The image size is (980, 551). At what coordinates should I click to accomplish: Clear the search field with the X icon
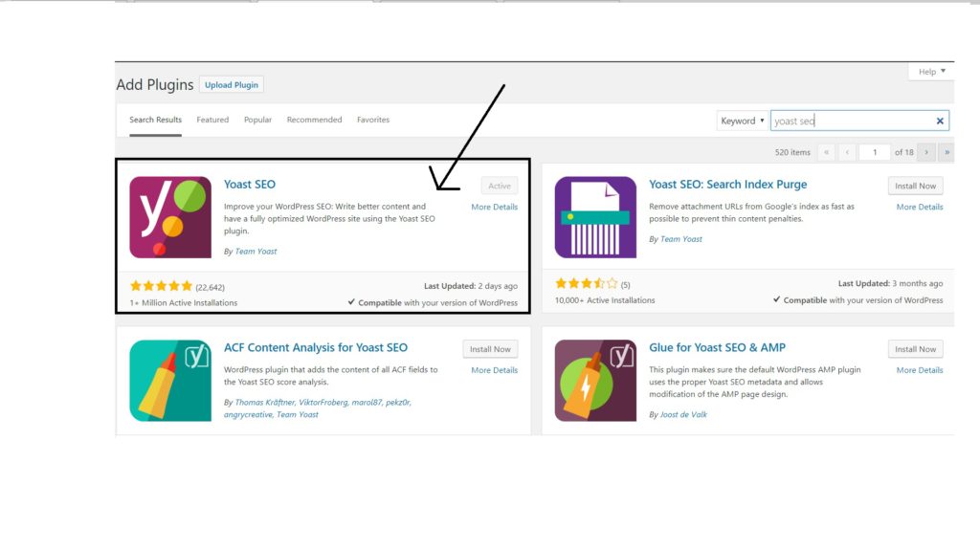click(940, 121)
